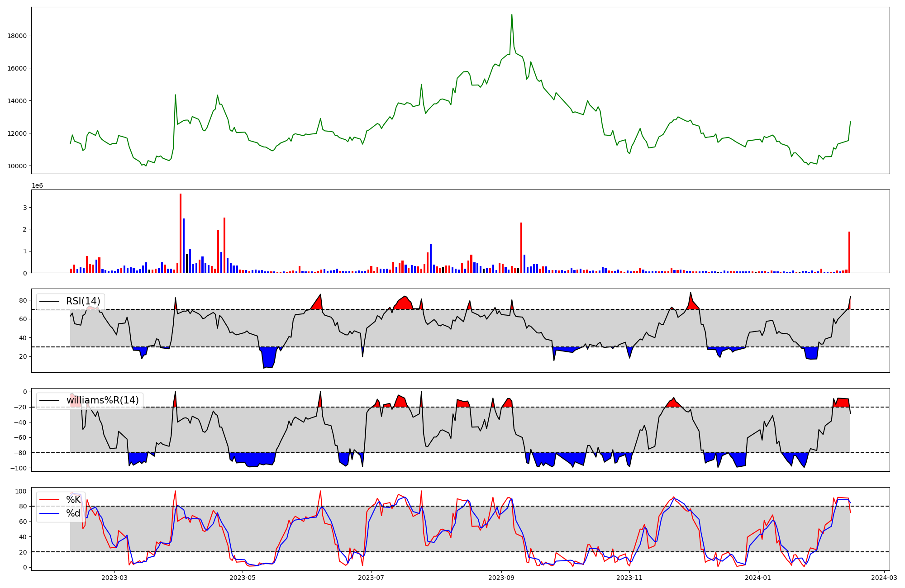Screen dimensions: 905x588
Task: Click the last red volume bar at right
Action: 849,252
